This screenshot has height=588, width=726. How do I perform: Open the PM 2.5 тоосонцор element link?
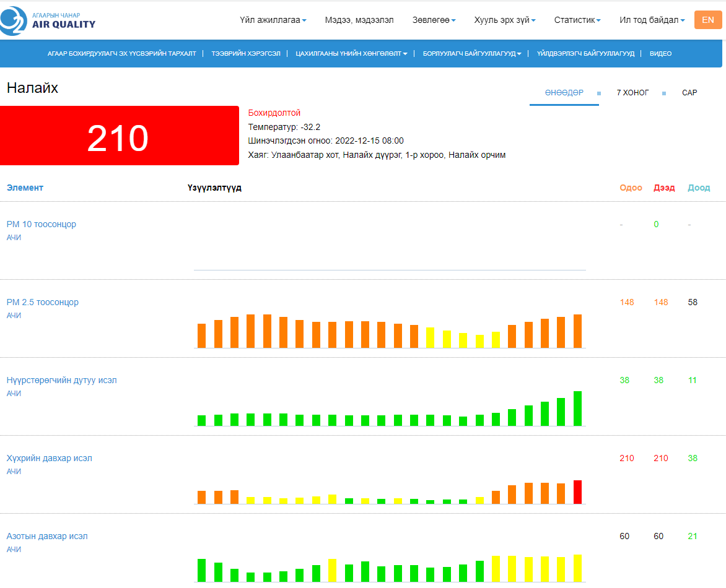[43, 302]
